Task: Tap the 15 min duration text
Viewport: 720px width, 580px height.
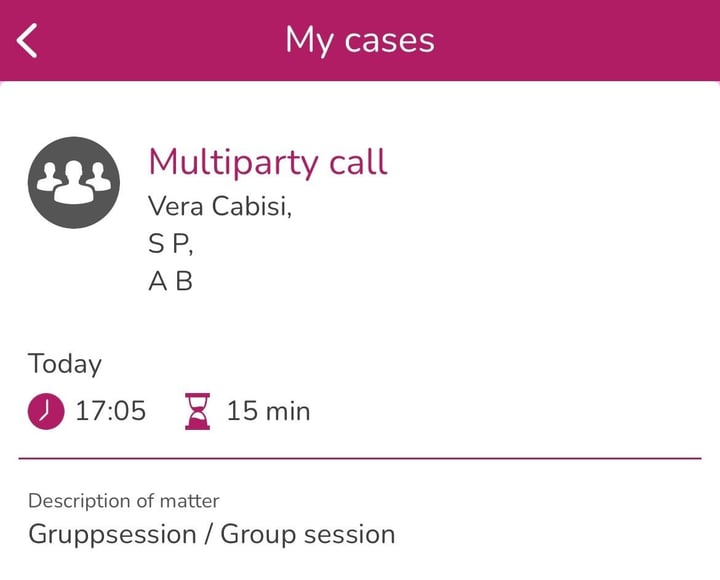Action: tap(269, 411)
